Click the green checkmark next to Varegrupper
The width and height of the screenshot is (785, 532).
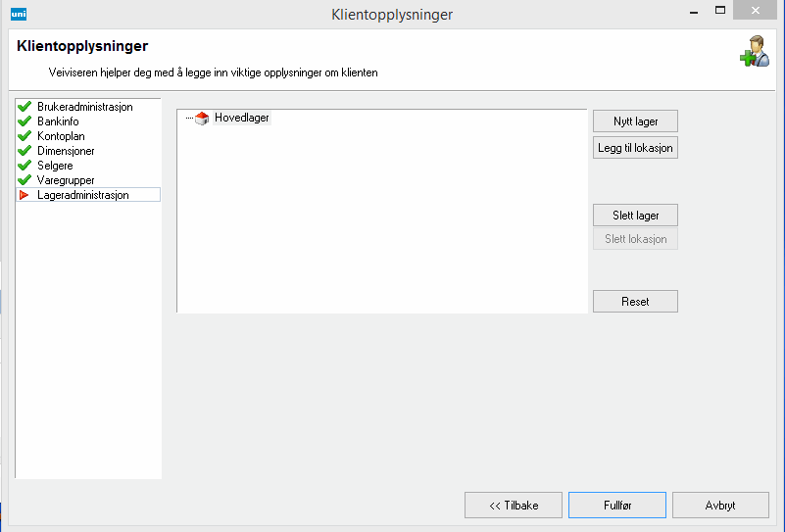click(x=25, y=180)
